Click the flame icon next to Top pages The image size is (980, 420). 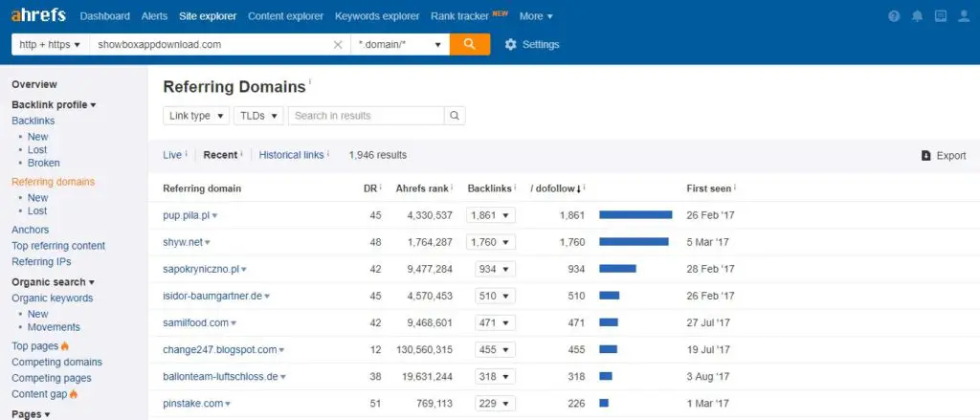[65, 345]
